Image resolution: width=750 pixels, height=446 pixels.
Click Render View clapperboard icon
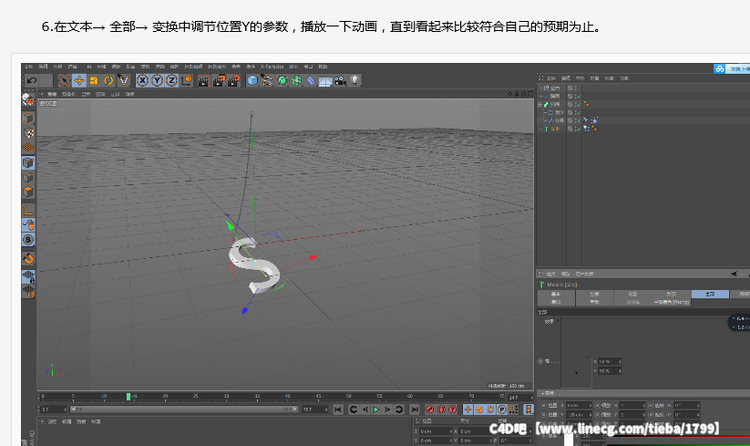click(x=204, y=80)
